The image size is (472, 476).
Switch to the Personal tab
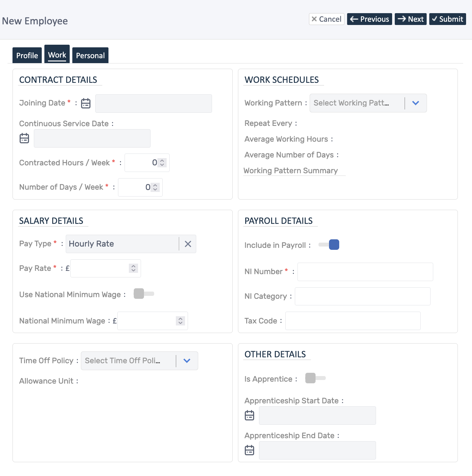(x=90, y=56)
